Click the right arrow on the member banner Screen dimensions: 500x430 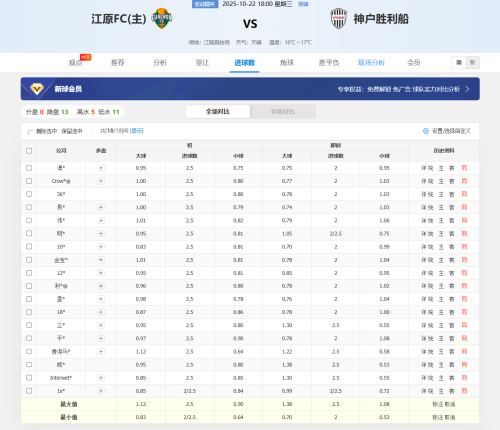467,89
